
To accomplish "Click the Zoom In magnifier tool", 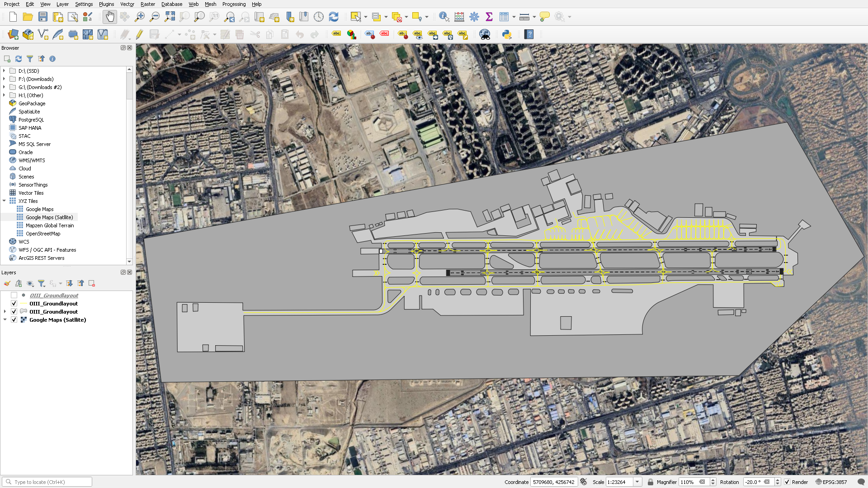I will (140, 17).
